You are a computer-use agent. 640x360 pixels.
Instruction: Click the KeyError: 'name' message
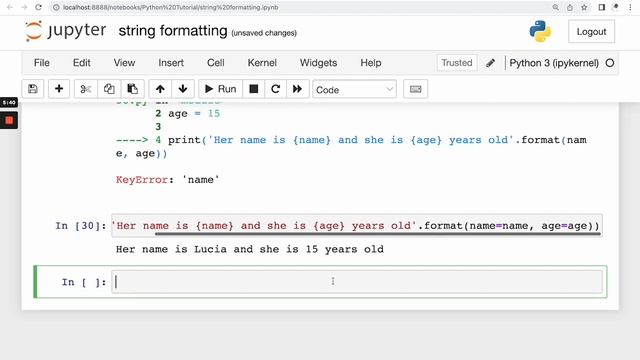(167, 180)
